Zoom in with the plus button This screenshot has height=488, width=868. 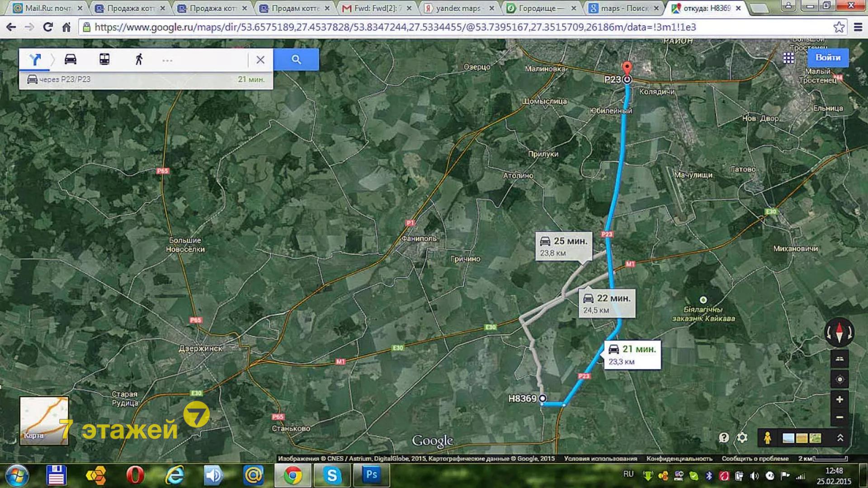(840, 399)
